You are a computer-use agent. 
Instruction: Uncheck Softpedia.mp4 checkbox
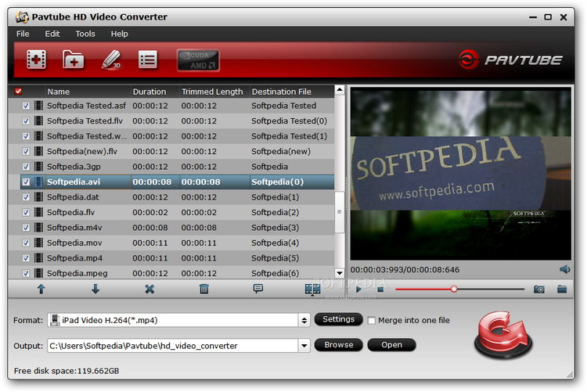coord(26,258)
